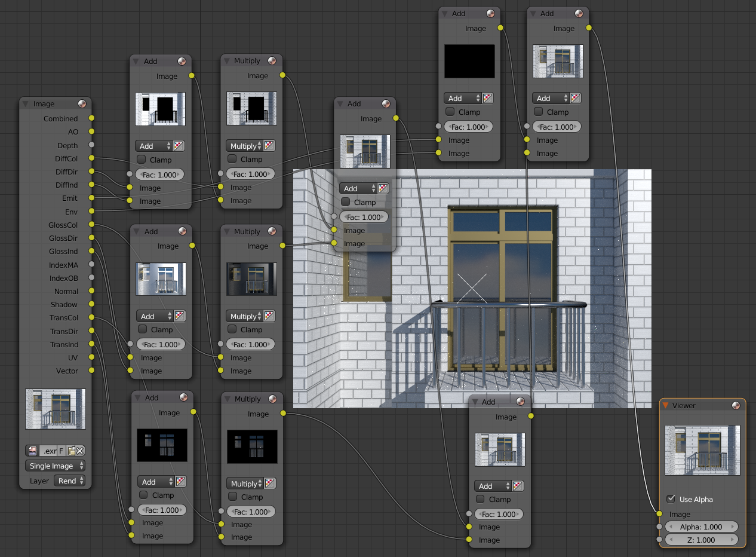Click the Rend layer field on the Image node

67,481
